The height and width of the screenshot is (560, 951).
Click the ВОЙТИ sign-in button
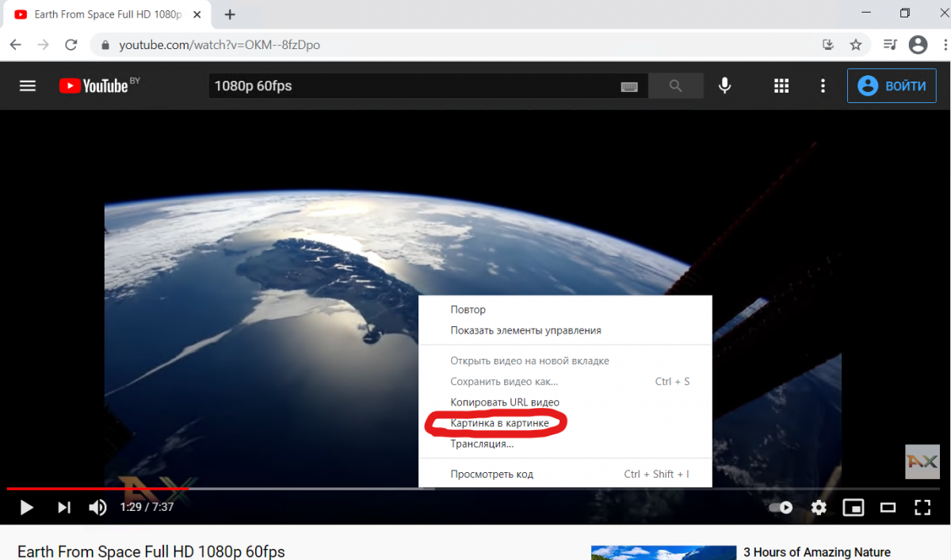[x=892, y=86]
